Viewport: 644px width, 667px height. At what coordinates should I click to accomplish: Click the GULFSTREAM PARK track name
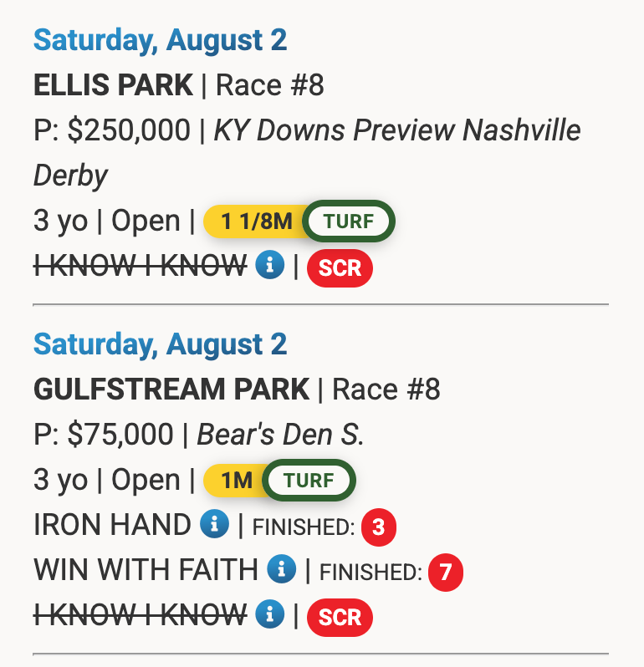click(x=171, y=389)
